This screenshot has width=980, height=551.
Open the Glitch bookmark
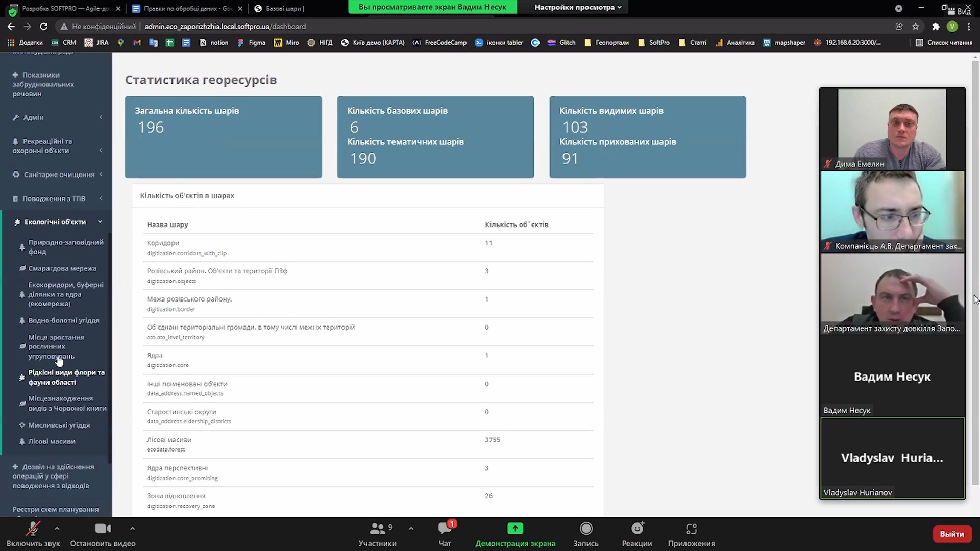point(561,43)
